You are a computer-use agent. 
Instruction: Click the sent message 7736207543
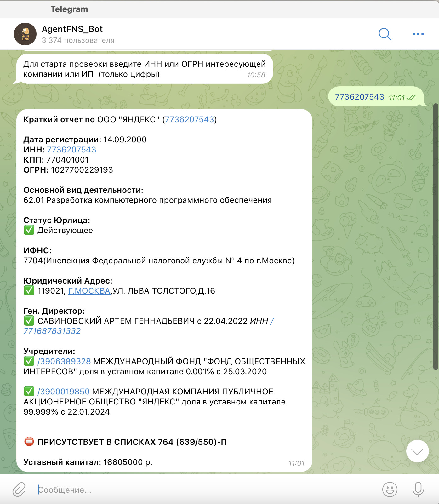[x=359, y=97]
